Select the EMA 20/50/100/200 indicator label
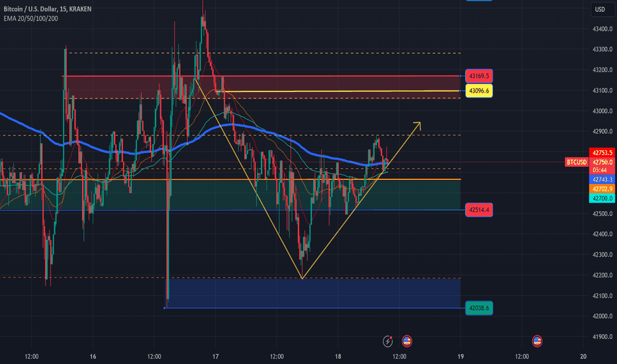This screenshot has height=364, width=617. pos(30,19)
